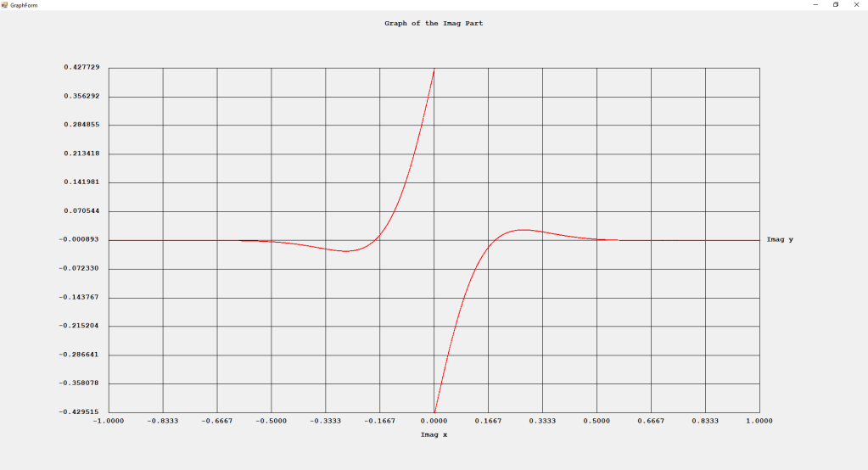Click the GraphForm title bar text
Image resolution: width=868 pixels, height=470 pixels.
coord(24,5)
